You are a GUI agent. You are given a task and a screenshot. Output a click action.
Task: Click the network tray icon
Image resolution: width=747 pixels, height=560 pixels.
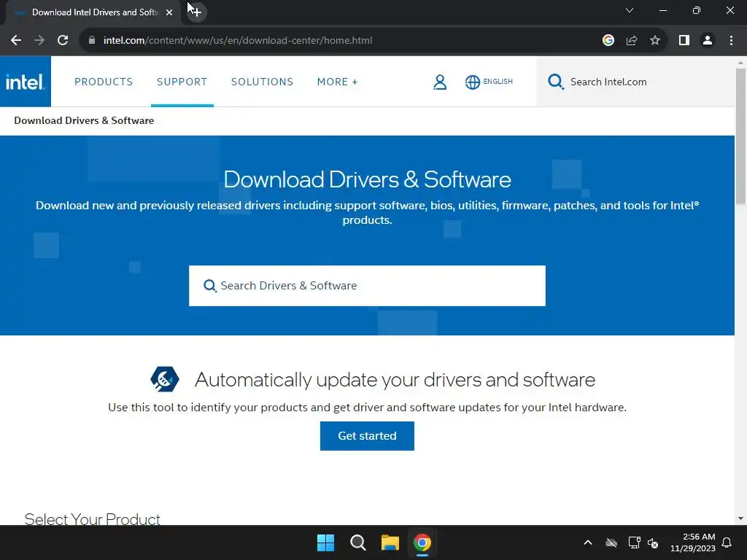click(634, 542)
